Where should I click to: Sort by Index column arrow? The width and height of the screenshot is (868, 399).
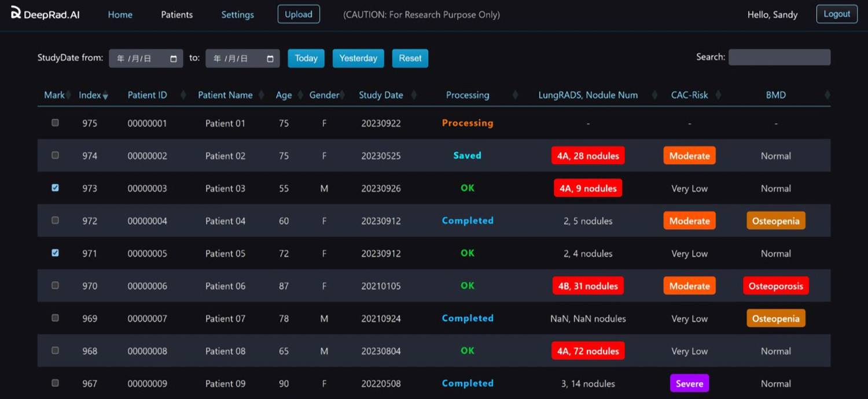tap(105, 96)
